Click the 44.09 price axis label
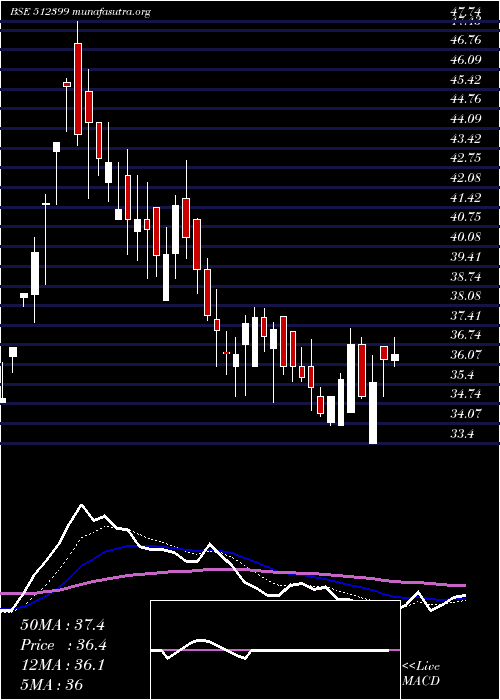 point(466,119)
